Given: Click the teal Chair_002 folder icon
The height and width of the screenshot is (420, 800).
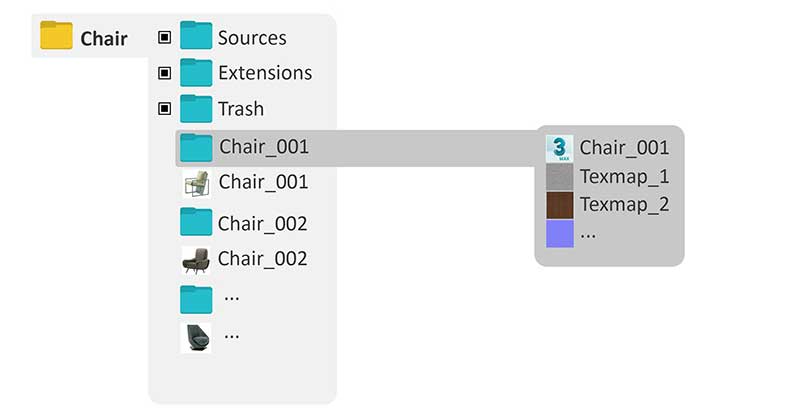Looking at the screenshot, I should 196,221.
